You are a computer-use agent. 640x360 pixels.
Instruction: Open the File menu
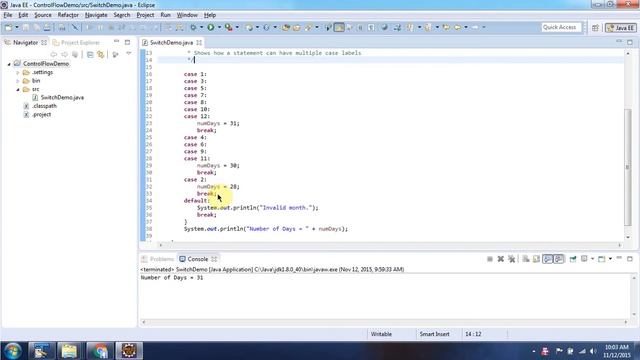[8, 15]
